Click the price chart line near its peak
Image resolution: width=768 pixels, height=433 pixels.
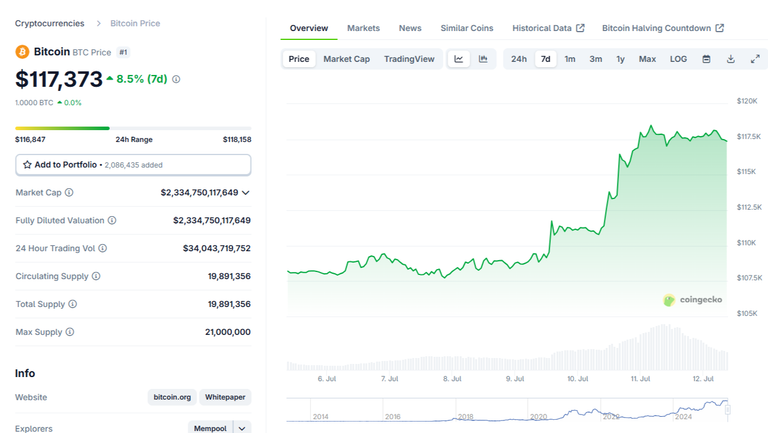point(651,126)
